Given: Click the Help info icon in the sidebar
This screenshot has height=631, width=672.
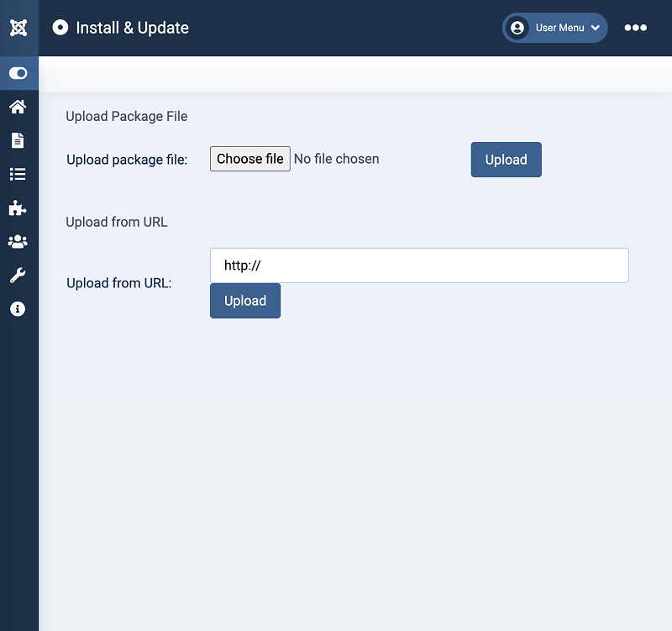Looking at the screenshot, I should click(18, 309).
